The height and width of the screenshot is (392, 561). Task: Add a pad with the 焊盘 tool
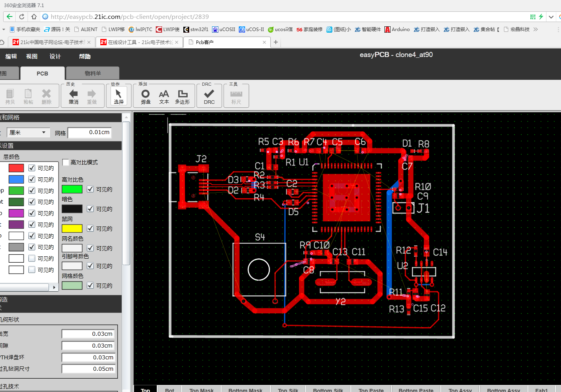(x=146, y=96)
